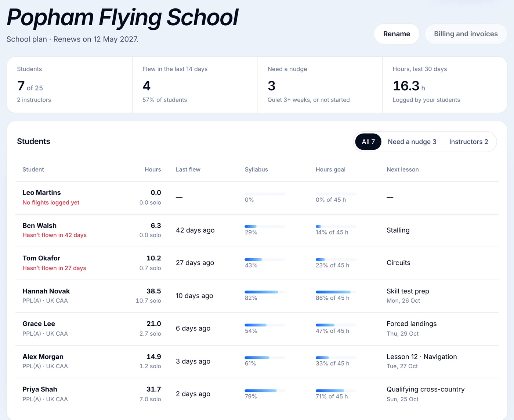Screen dimensions: 514x420
Task: Click the Last flew column header
Action: (188, 169)
